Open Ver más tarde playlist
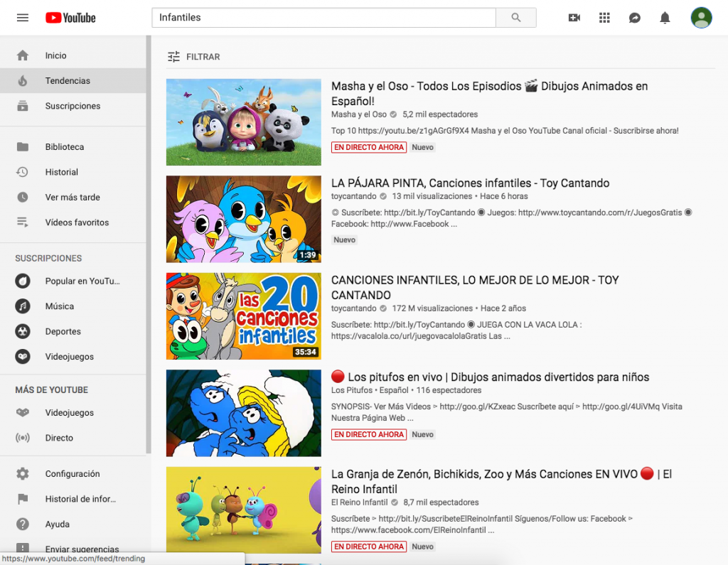Image resolution: width=728 pixels, height=565 pixels. click(73, 197)
